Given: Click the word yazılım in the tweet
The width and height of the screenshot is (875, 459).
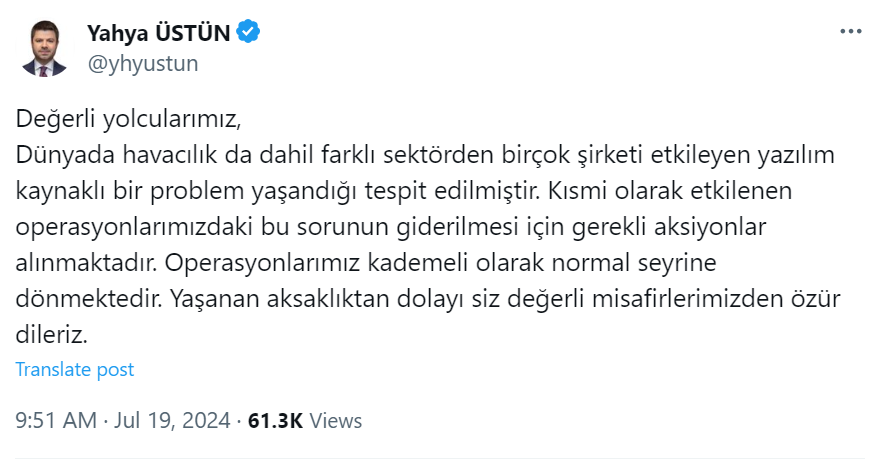Looking at the screenshot, I should (x=797, y=157).
